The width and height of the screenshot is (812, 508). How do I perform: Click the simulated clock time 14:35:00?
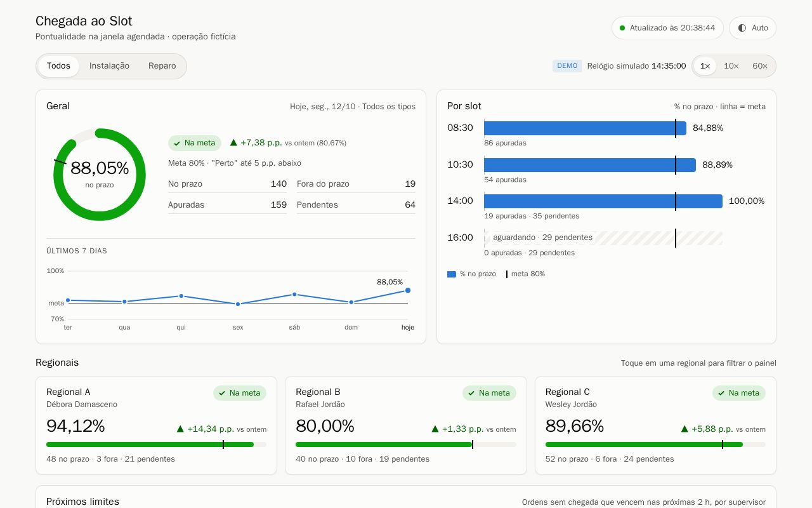pos(669,66)
